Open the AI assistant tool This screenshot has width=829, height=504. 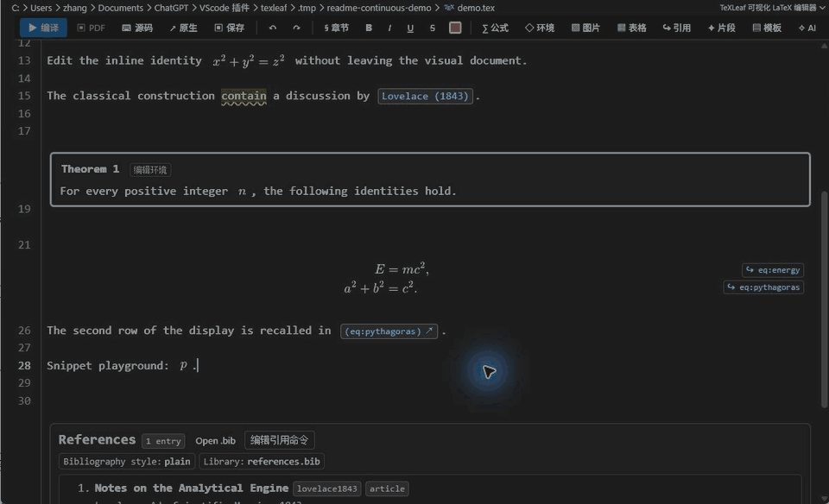[x=807, y=28]
